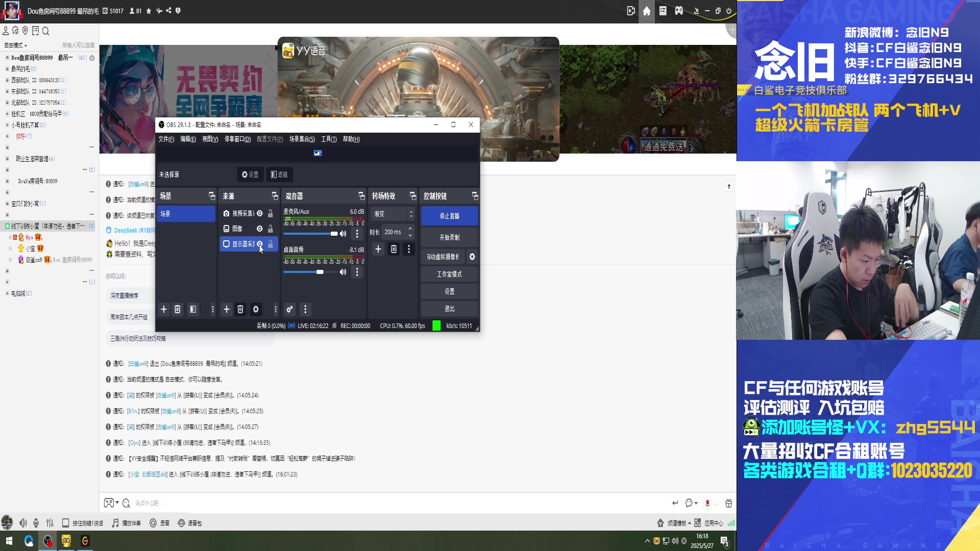Expand 小号挂机不算 channel
Image resolution: width=980 pixels, height=551 pixels.
(x=7, y=125)
